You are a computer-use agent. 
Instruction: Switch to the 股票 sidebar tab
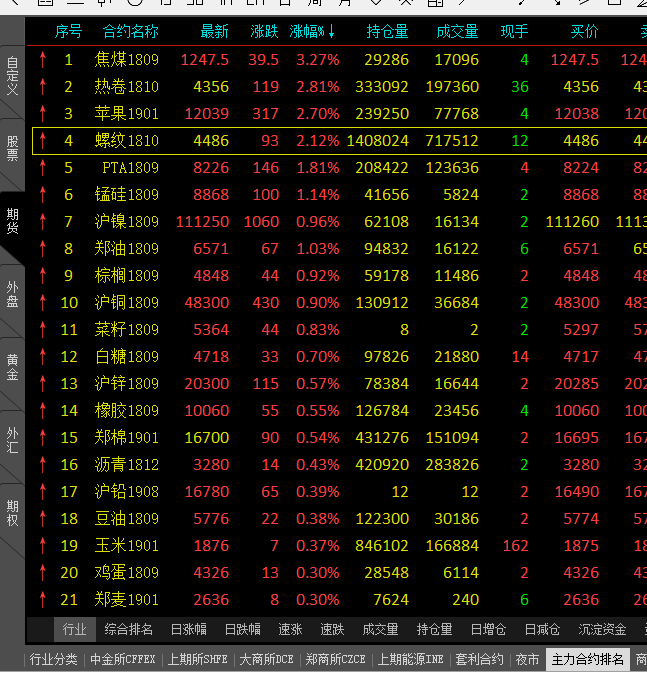(x=12, y=148)
